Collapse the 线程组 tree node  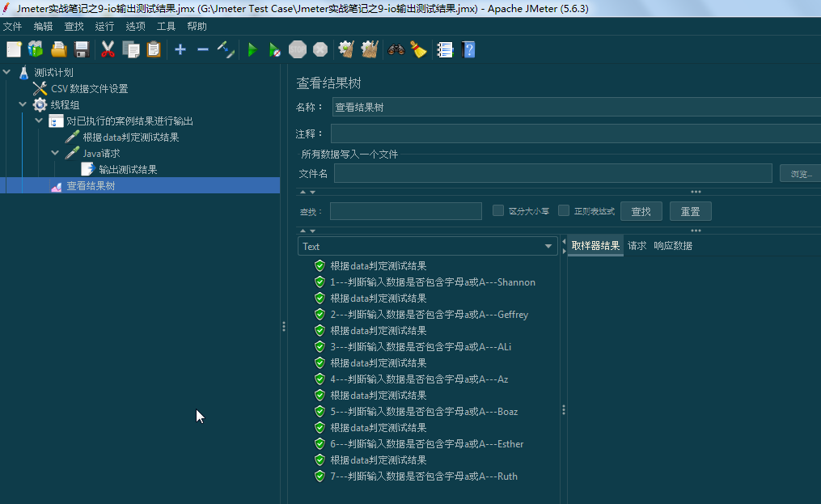click(x=23, y=104)
